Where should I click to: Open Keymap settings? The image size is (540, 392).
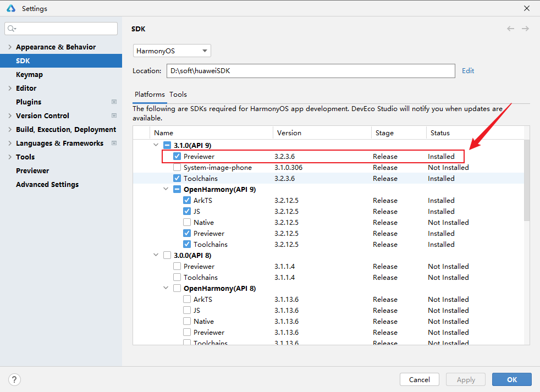pyautogui.click(x=29, y=74)
